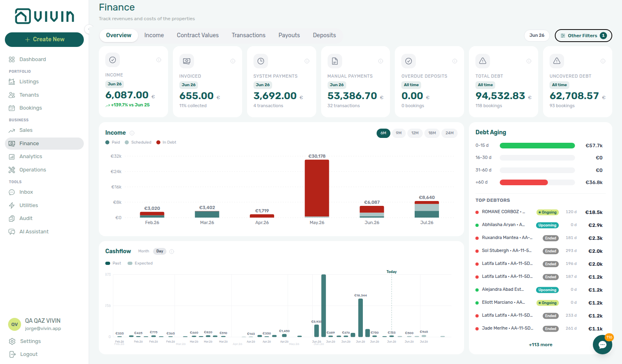Click the Manual Payments document icon
The image size is (622, 364).
[x=335, y=61]
